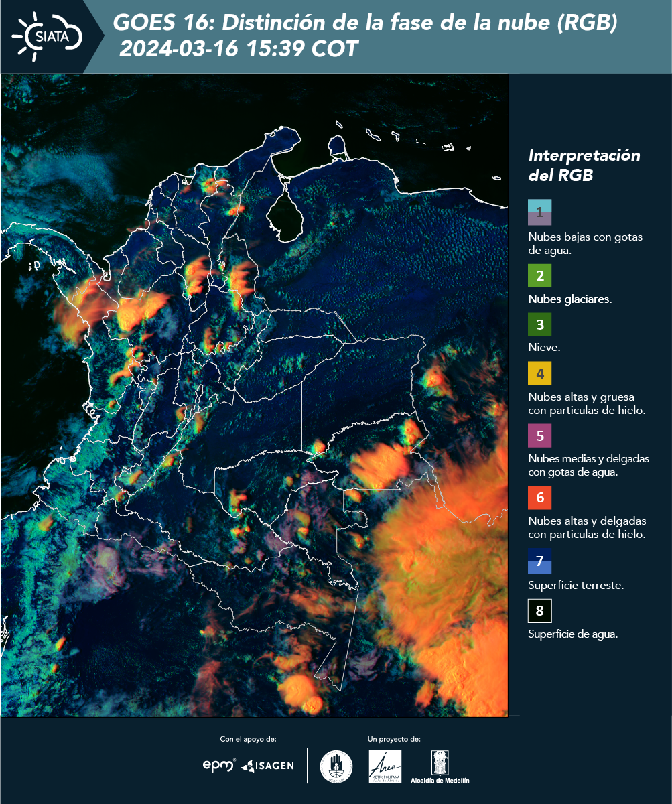Click the label 'Superficie terreste.'
672x804 pixels.
[576, 585]
